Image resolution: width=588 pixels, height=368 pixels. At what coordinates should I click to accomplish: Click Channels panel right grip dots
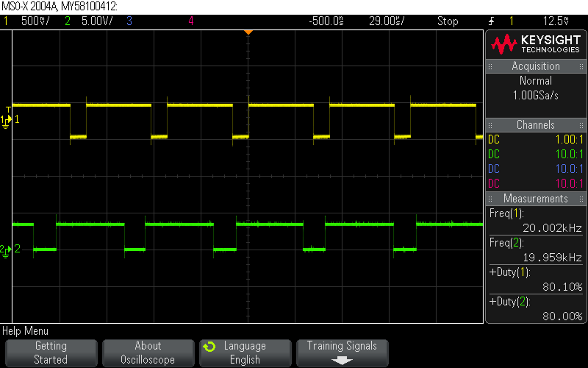coord(581,126)
